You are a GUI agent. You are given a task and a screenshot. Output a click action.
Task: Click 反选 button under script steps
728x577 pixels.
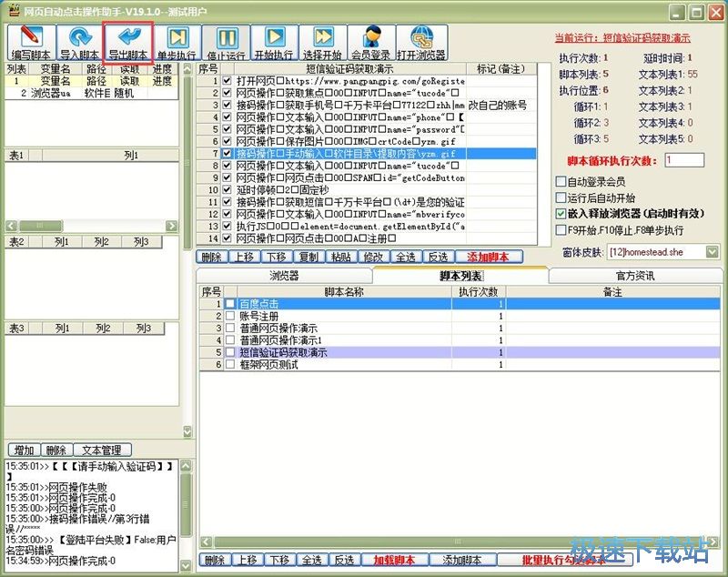439,257
